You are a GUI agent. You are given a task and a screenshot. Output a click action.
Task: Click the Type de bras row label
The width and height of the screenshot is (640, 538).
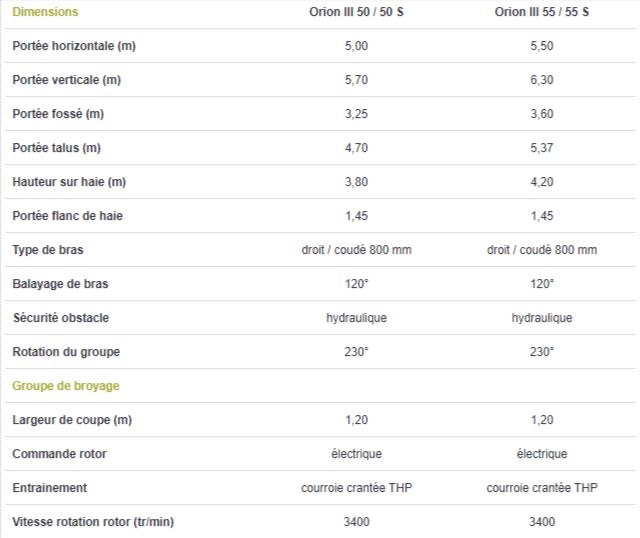pos(49,250)
